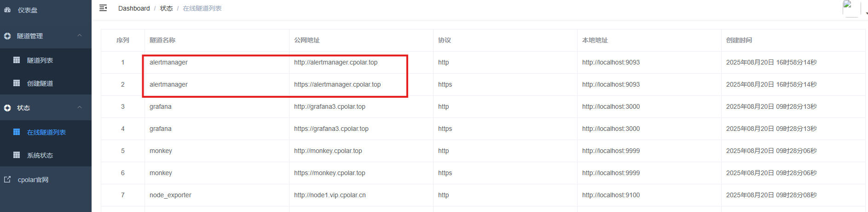Click the Dashboard breadcrumb link
The width and height of the screenshot is (868, 212).
coord(134,8)
